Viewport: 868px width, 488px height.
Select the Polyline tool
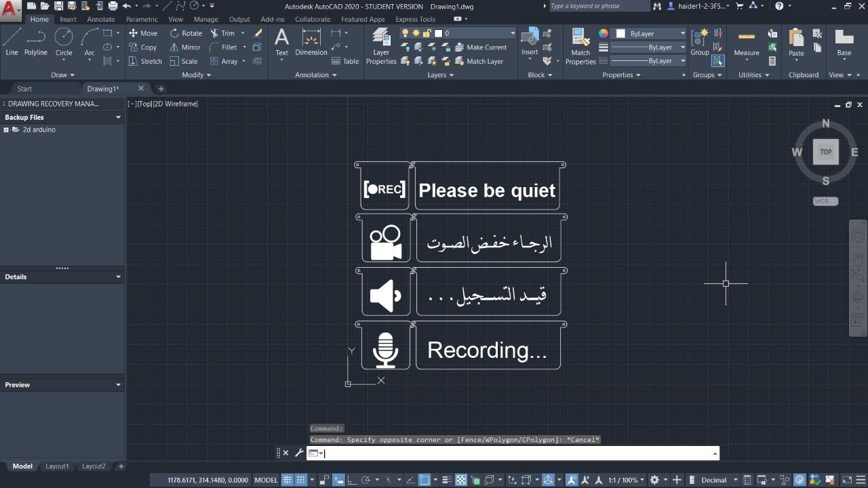[36, 42]
